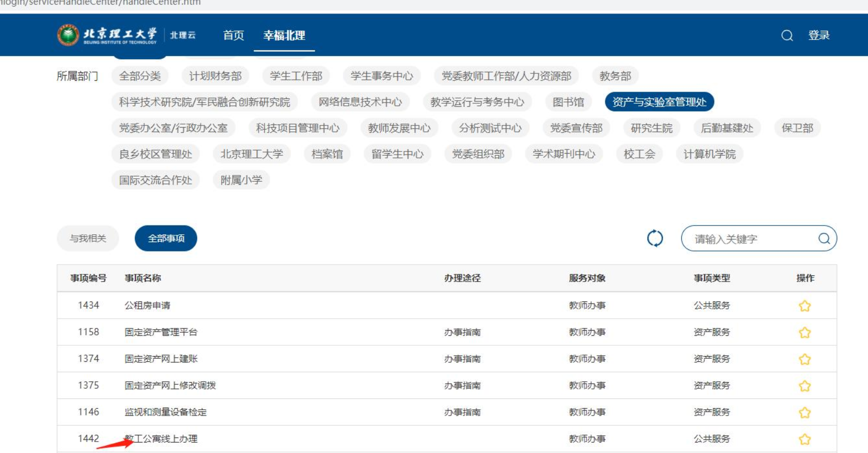Star the 固定资产网上修改调拨 item
Image resolution: width=868 pixels, height=453 pixels.
point(805,386)
